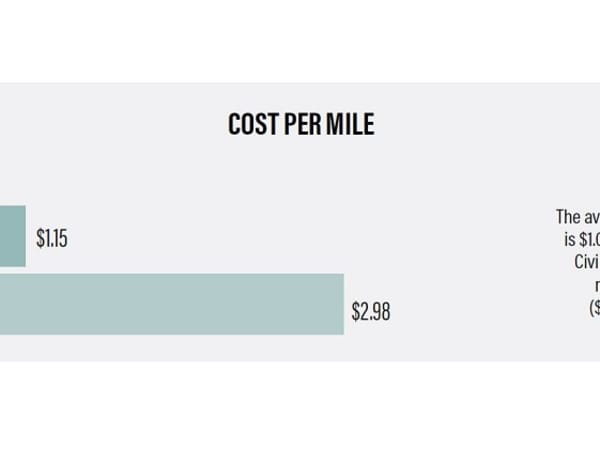This screenshot has width=600, height=450.
Task: Click the word "MILE" in the heading
Action: [x=350, y=125]
